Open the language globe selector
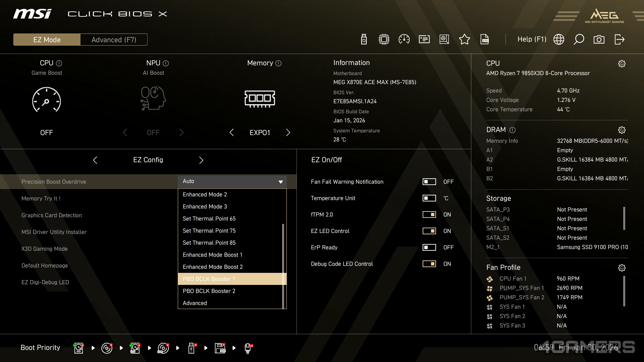This screenshot has height=362, width=644. [x=559, y=39]
